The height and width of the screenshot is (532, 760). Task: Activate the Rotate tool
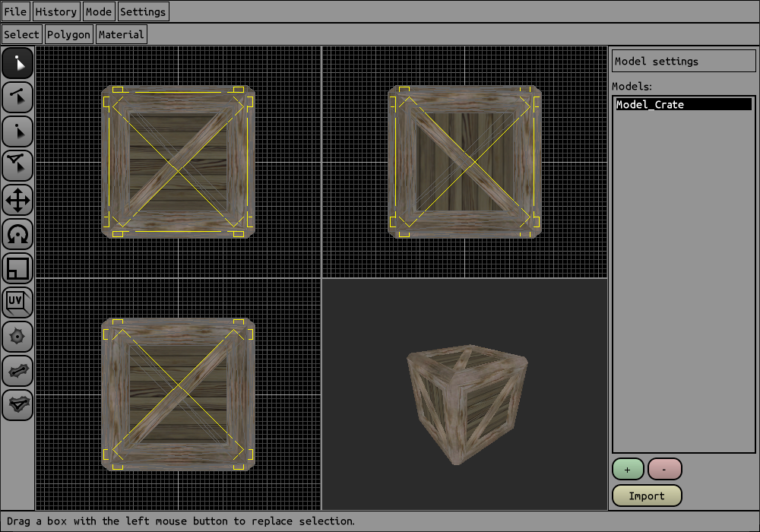pyautogui.click(x=17, y=234)
